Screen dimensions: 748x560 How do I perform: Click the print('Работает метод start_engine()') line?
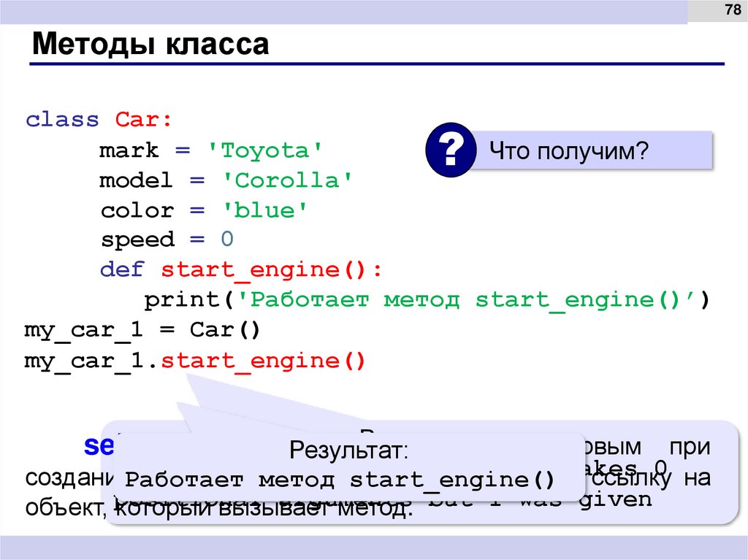[427, 300]
